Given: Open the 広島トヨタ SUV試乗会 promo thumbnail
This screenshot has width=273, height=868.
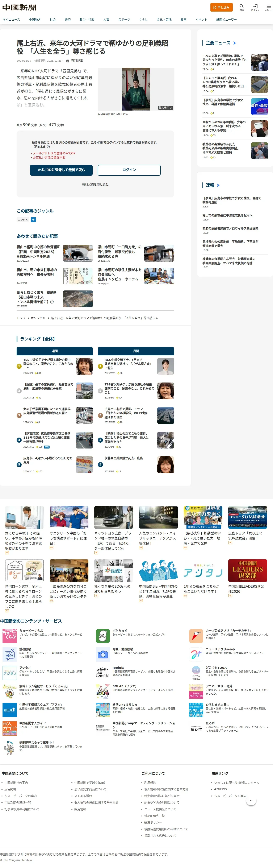Looking at the screenshot, I should coord(247,517).
